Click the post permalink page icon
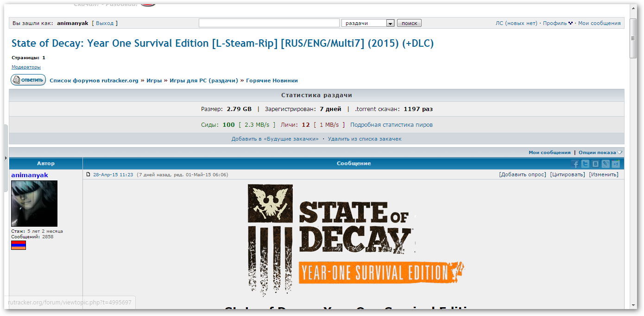 coord(88,174)
